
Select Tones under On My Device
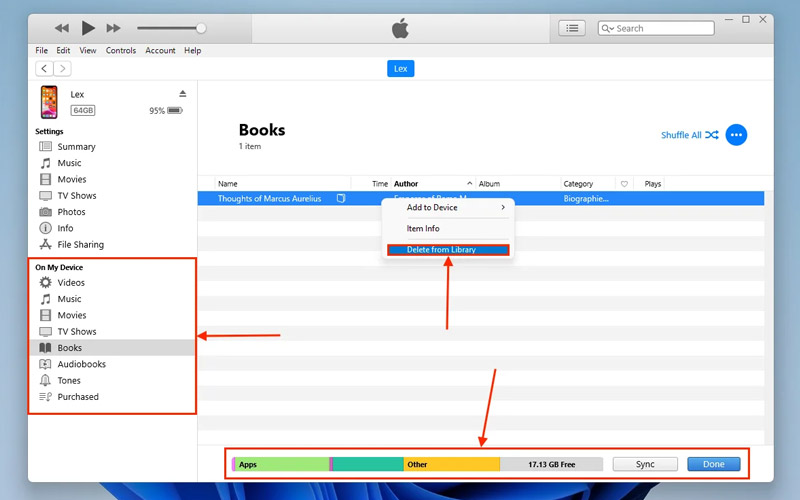[69, 380]
